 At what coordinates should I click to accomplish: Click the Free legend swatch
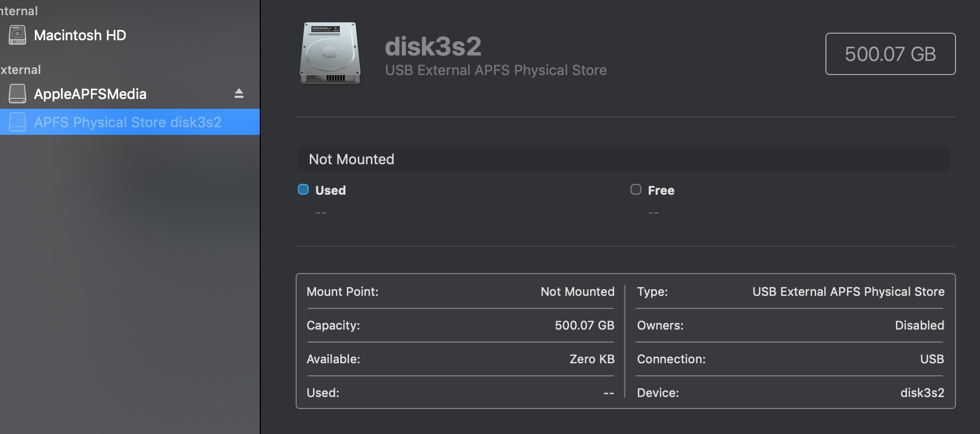coord(635,189)
